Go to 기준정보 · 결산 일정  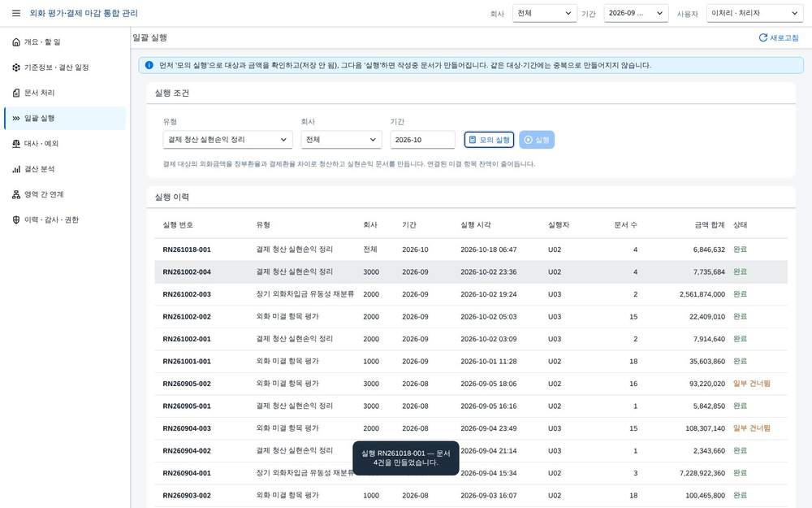pos(65,67)
